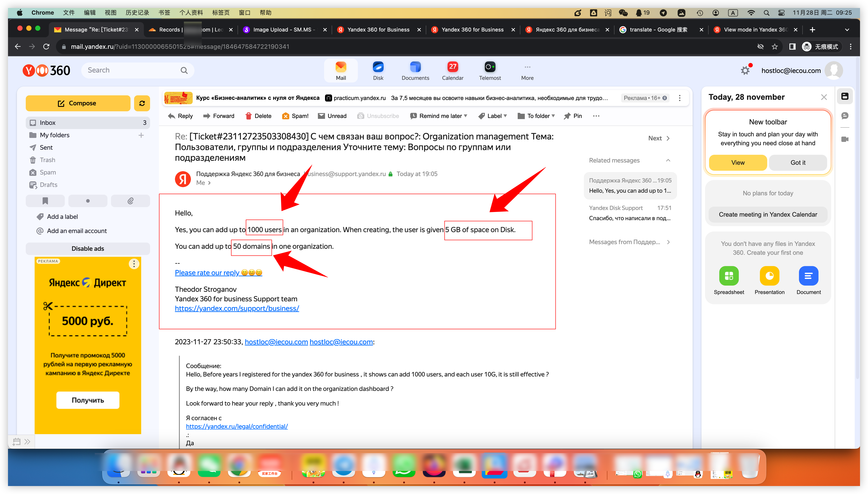Toggle the important flagged filter
The height and width of the screenshot is (494, 868).
pyautogui.click(x=45, y=201)
